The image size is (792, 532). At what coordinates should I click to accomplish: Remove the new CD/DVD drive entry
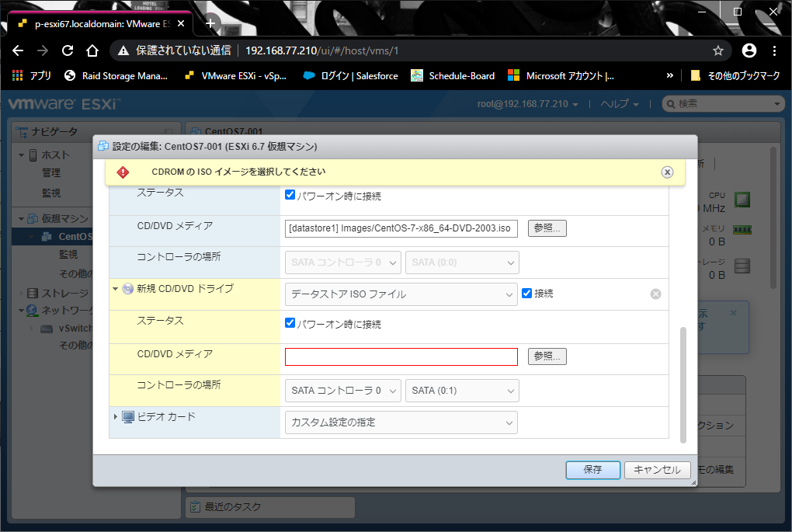(x=655, y=294)
